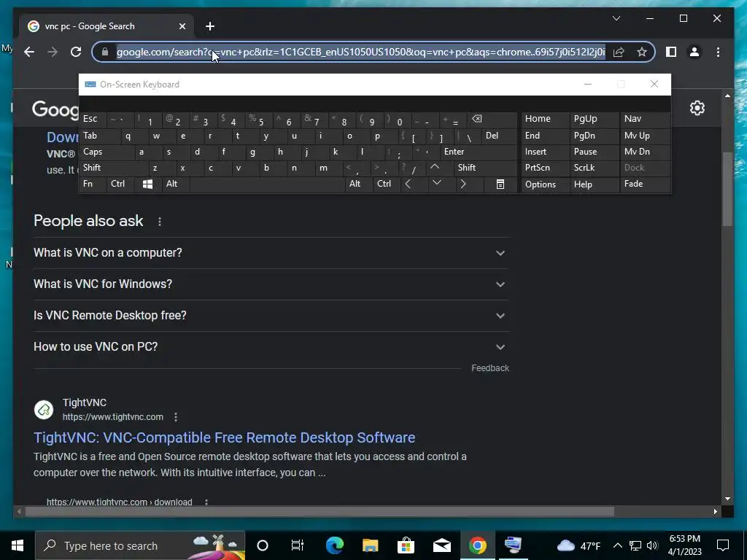Open Windows Start menu
The width and height of the screenshot is (747, 560).
coord(18,545)
